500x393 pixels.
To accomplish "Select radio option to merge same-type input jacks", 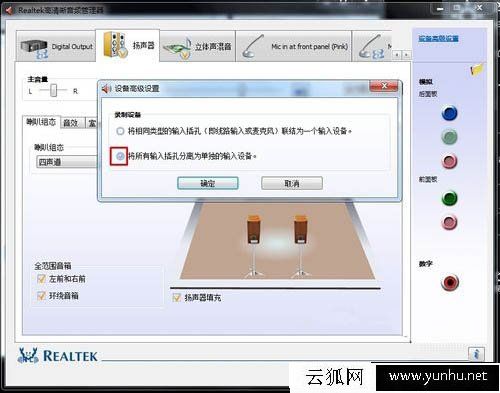I will point(120,131).
